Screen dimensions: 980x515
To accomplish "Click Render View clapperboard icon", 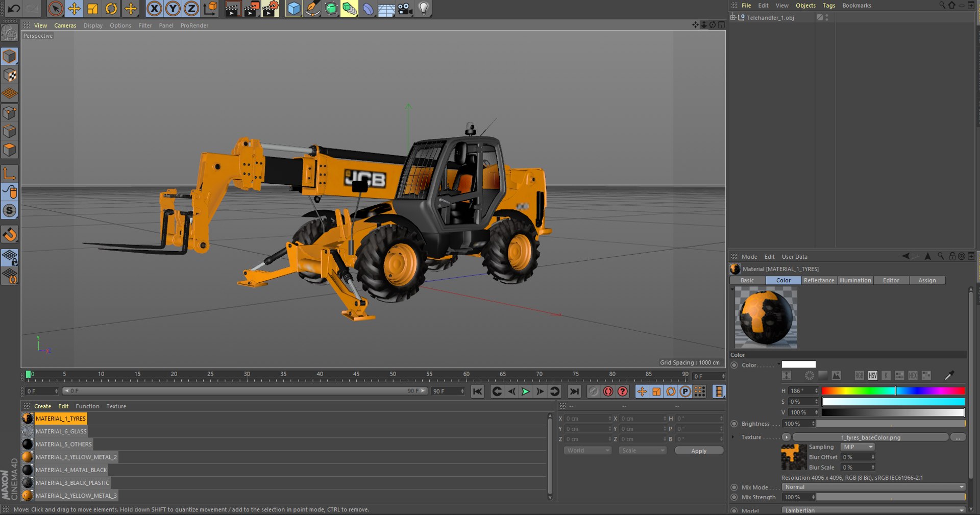I will pyautogui.click(x=232, y=8).
